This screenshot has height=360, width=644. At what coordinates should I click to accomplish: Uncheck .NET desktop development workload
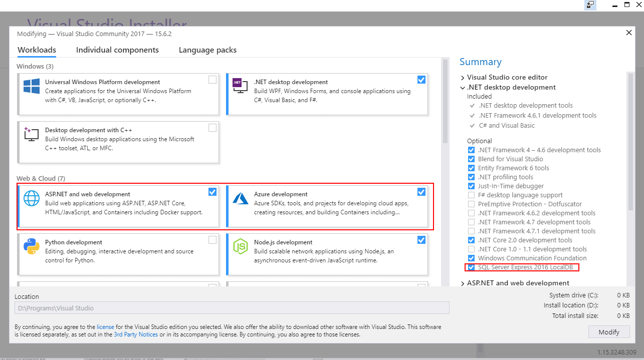pyautogui.click(x=421, y=80)
